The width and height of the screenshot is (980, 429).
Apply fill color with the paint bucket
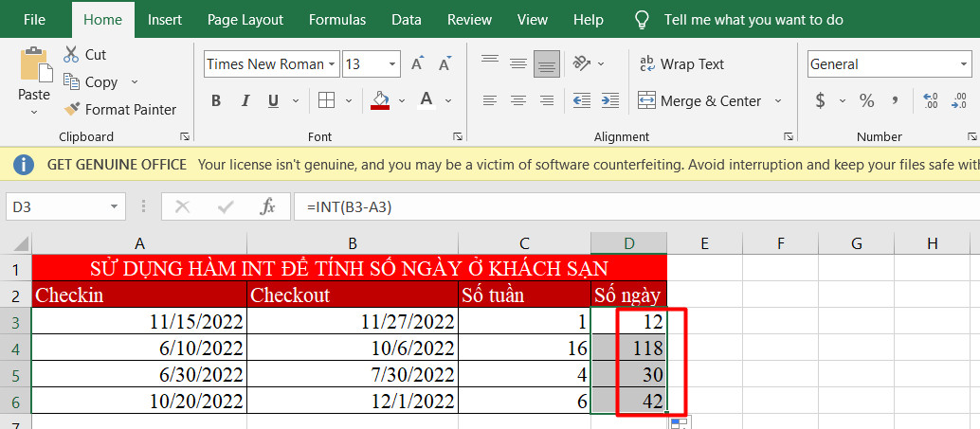pyautogui.click(x=380, y=100)
